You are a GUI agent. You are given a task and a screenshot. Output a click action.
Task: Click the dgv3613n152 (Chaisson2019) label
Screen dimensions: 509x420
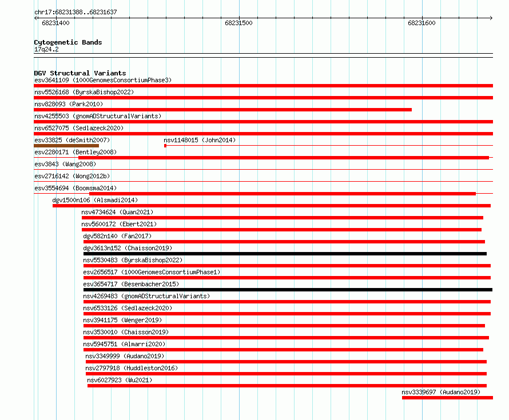128,248
